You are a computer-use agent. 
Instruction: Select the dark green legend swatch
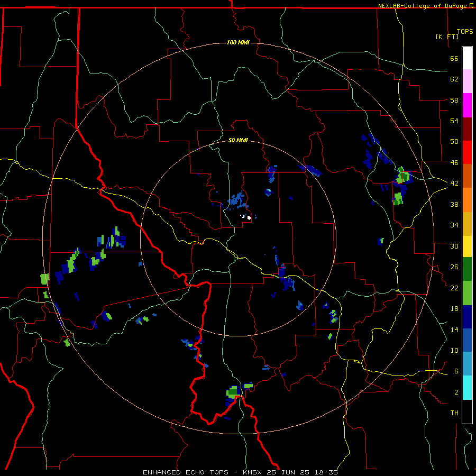(467, 269)
